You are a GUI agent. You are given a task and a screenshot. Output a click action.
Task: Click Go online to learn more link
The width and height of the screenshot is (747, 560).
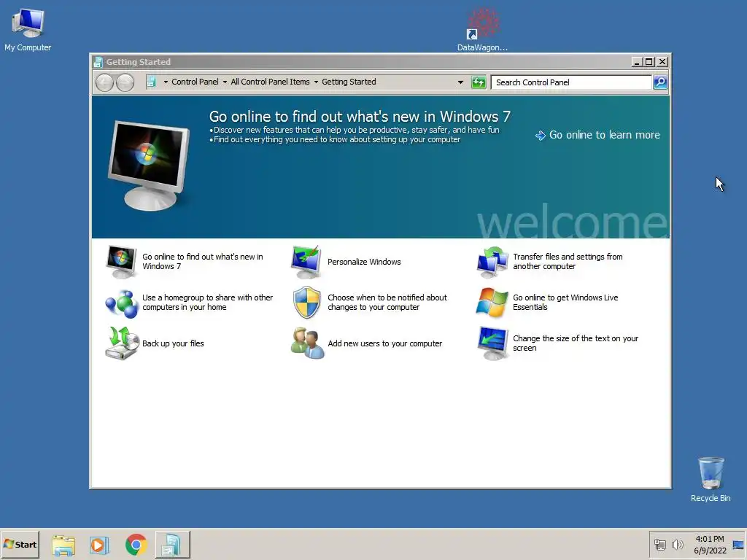[x=605, y=135]
